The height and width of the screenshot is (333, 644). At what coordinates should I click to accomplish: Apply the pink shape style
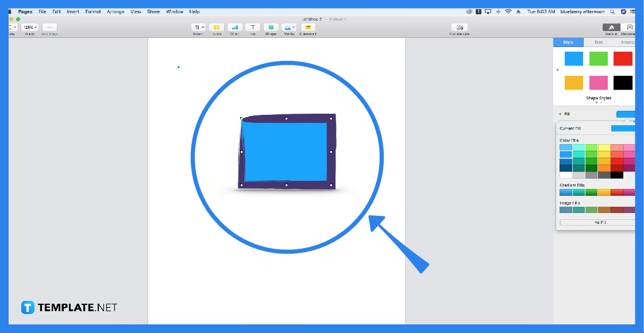point(599,83)
